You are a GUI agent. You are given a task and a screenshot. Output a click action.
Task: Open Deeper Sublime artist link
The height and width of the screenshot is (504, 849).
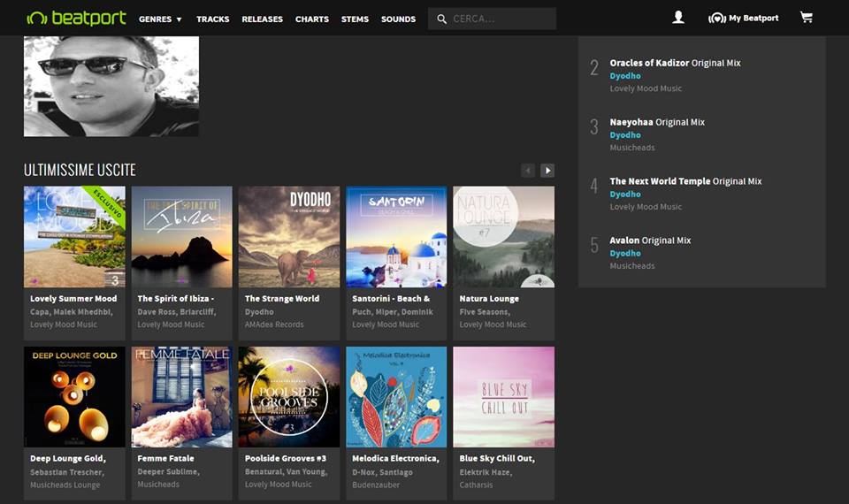(168, 472)
